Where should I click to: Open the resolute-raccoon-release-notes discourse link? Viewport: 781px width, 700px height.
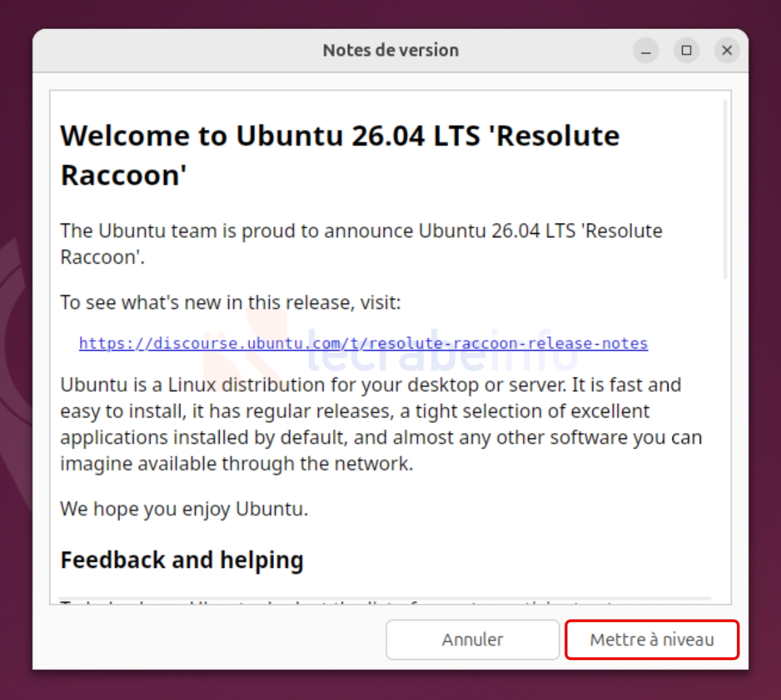point(363,343)
